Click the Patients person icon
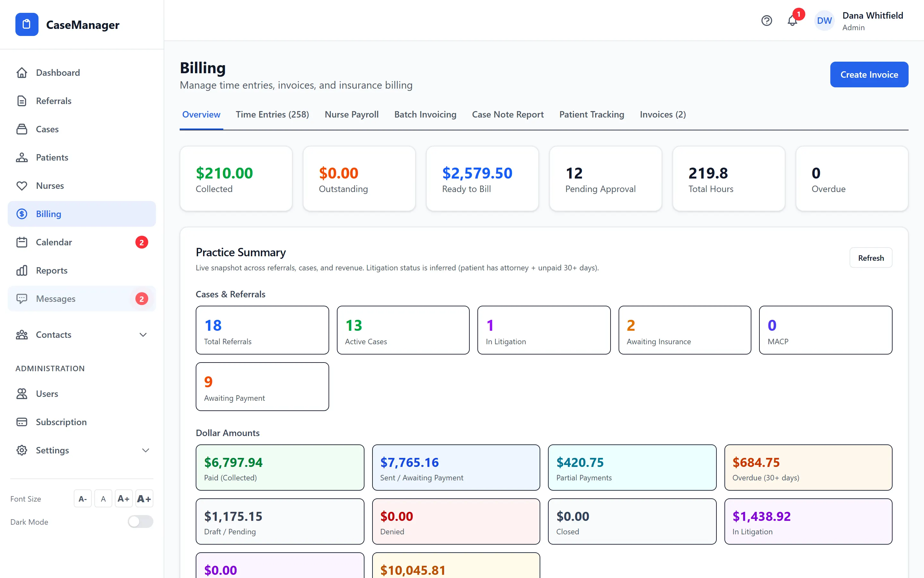Screen dimensions: 924x578 [22, 157]
